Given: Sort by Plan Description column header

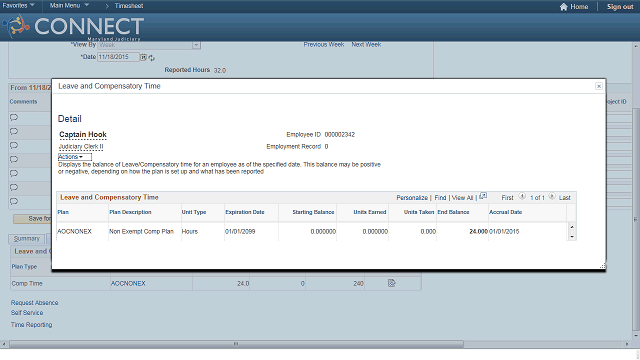Looking at the screenshot, I should click(x=130, y=212).
